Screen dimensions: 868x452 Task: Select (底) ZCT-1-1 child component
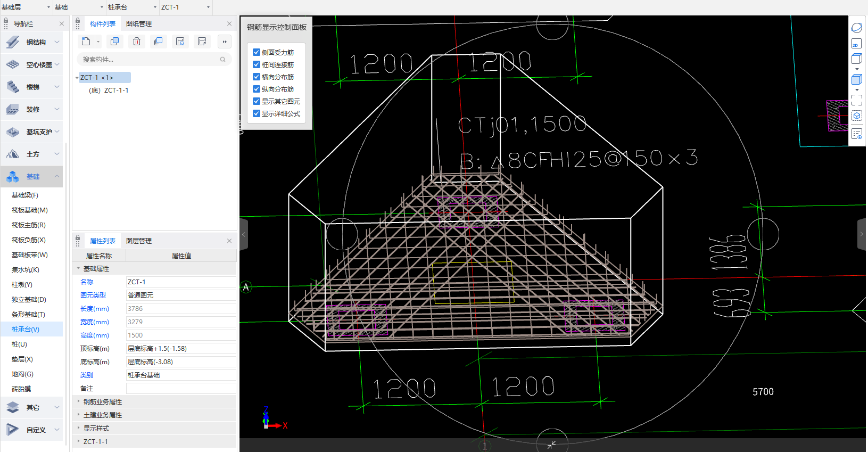pyautogui.click(x=109, y=91)
